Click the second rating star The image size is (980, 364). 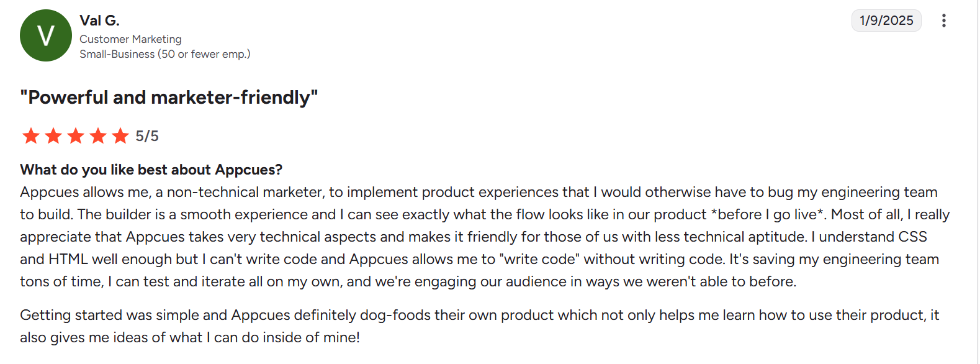coord(53,136)
